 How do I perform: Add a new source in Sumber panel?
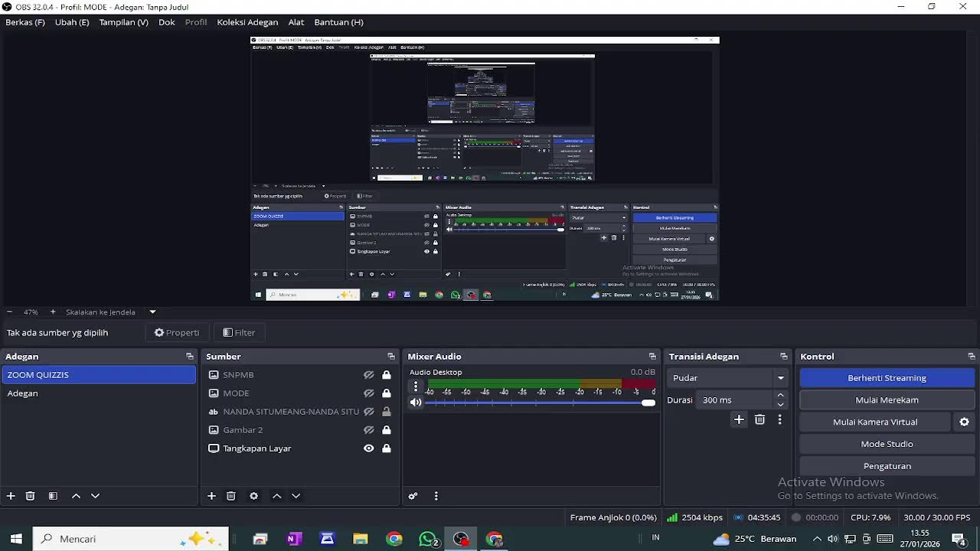[211, 496]
